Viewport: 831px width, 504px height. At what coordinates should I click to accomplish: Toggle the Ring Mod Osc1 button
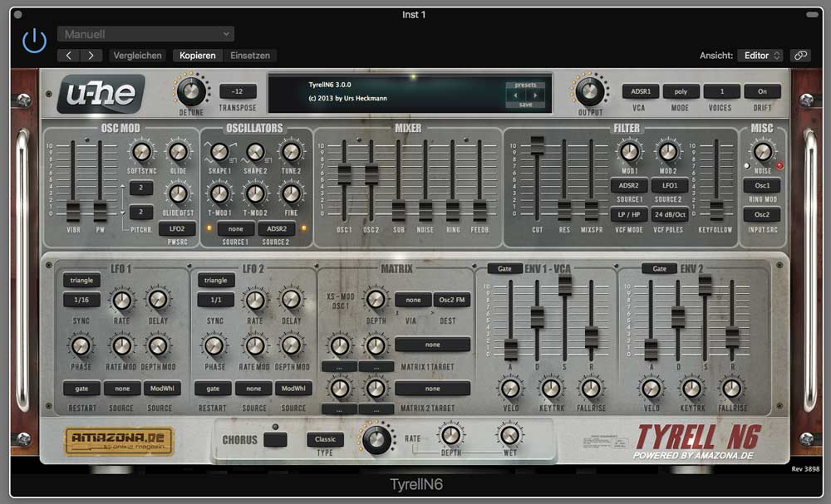[762, 186]
